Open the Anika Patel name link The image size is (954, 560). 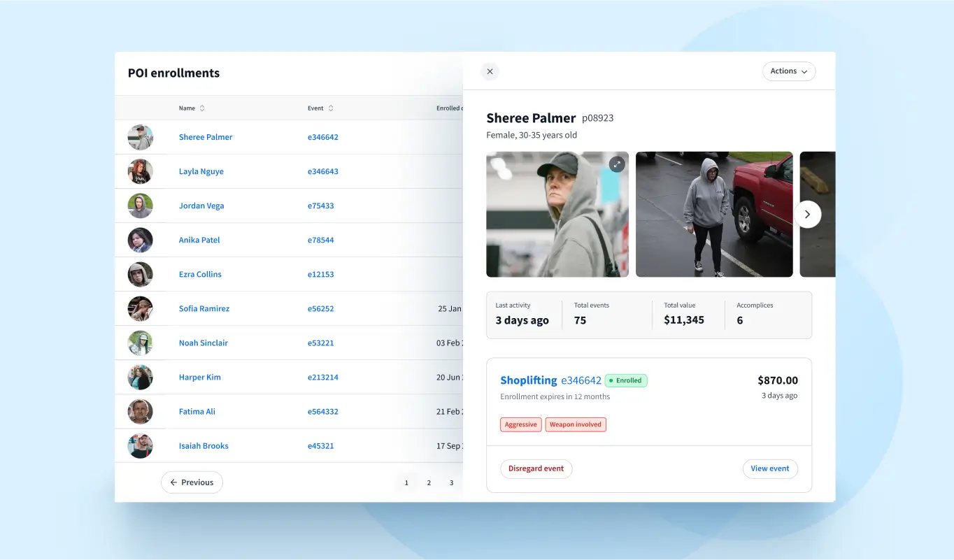[x=199, y=240]
